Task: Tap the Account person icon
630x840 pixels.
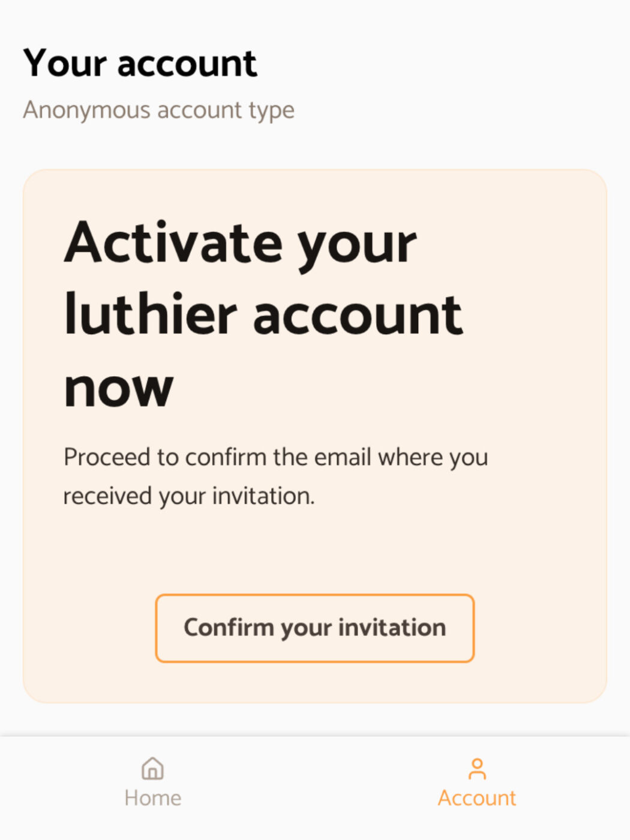Action: tap(477, 769)
